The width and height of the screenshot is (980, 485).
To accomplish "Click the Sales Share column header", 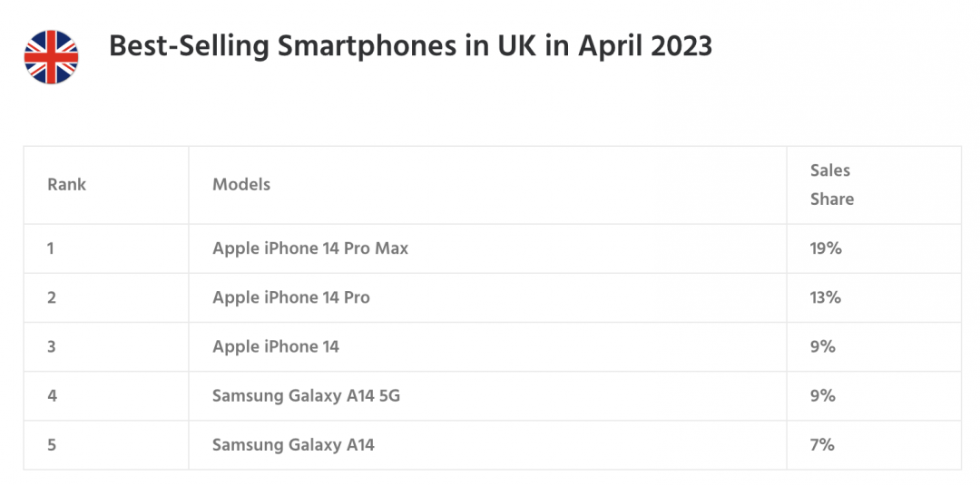I will pyautogui.click(x=831, y=185).
